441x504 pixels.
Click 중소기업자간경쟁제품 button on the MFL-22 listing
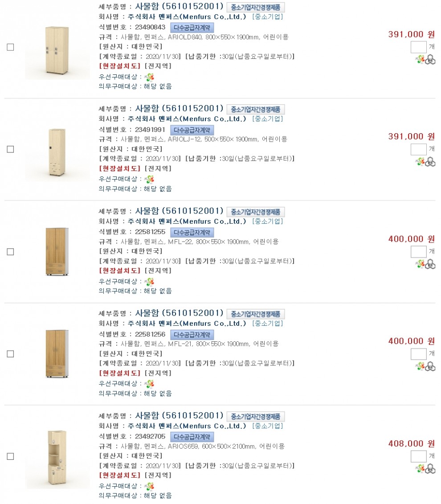(x=255, y=212)
